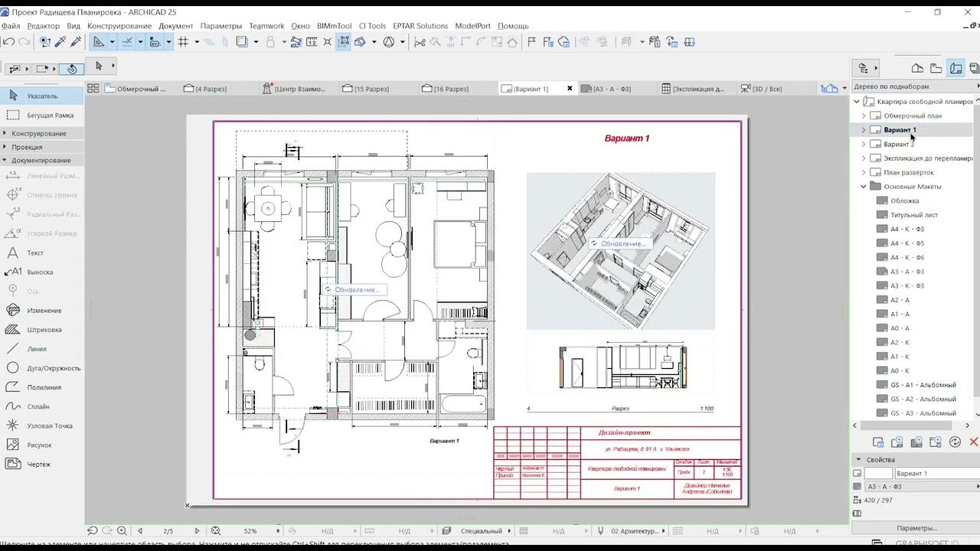Select the Текст (Text) tool

[35, 253]
